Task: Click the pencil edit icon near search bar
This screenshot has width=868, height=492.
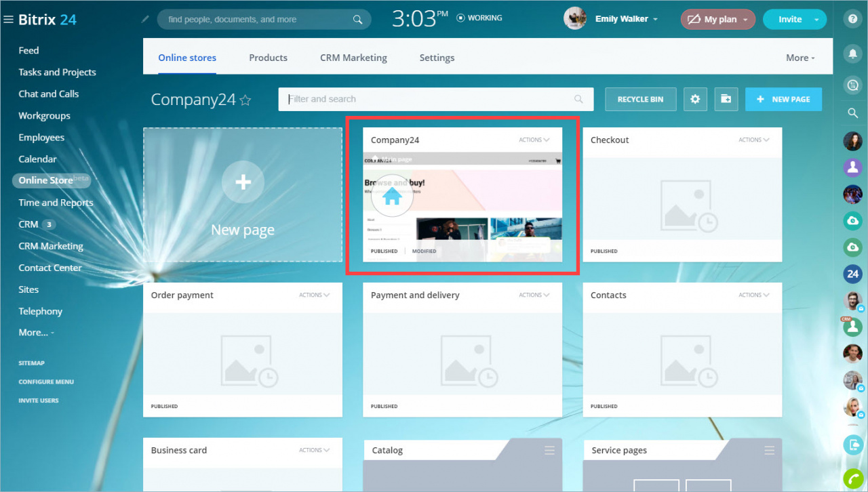Action: [x=145, y=19]
